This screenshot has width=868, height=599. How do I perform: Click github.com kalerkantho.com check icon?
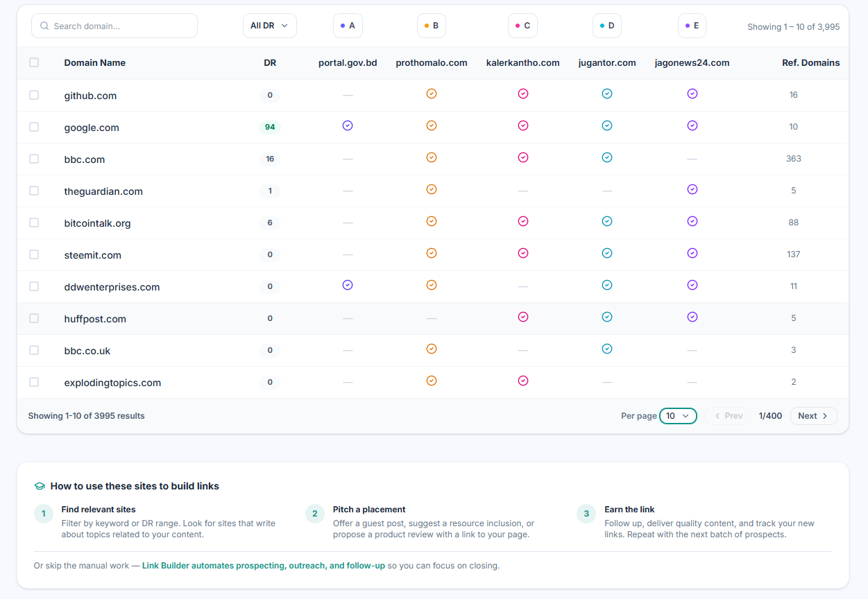(x=523, y=94)
